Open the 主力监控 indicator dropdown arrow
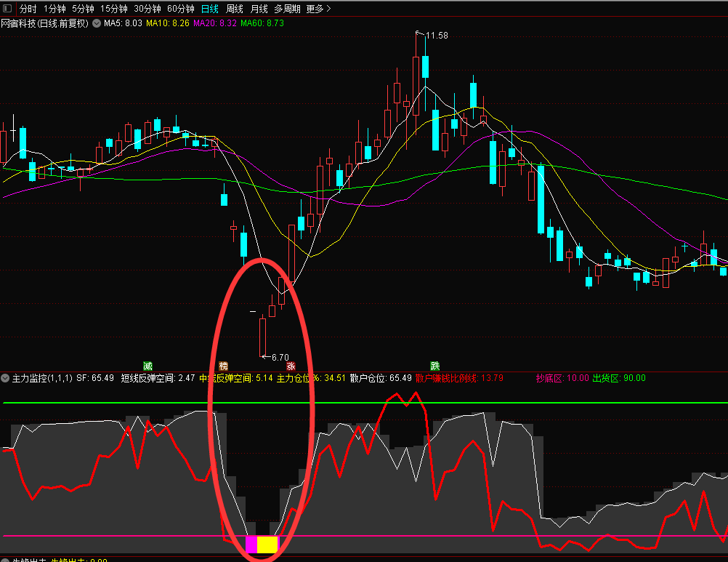This screenshot has height=562, width=728. point(6,378)
